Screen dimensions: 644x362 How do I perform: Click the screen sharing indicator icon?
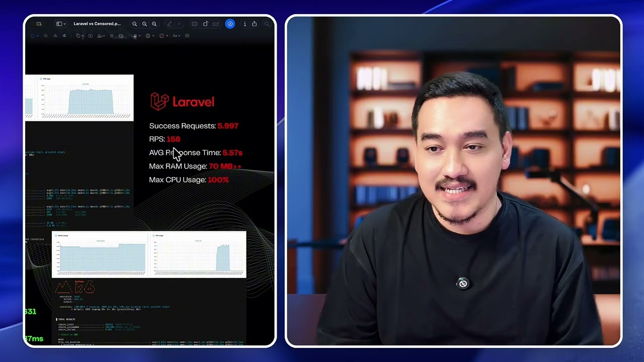pyautogui.click(x=39, y=24)
